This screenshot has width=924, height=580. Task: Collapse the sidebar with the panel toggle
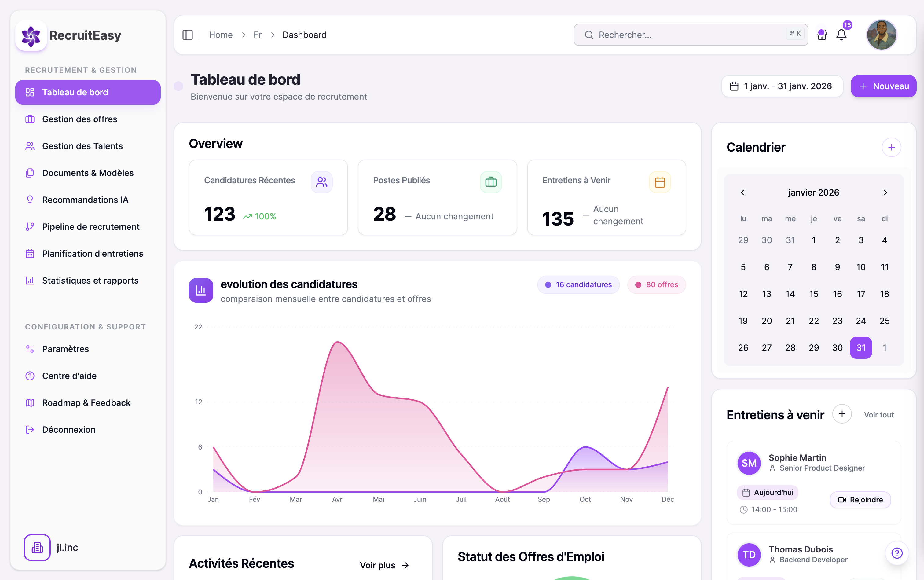click(188, 35)
